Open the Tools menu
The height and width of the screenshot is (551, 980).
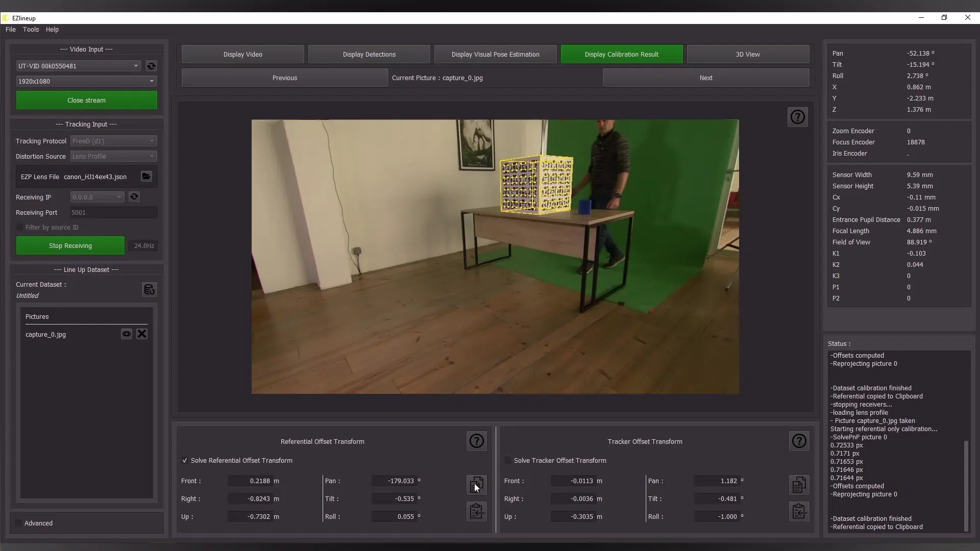[x=31, y=30]
